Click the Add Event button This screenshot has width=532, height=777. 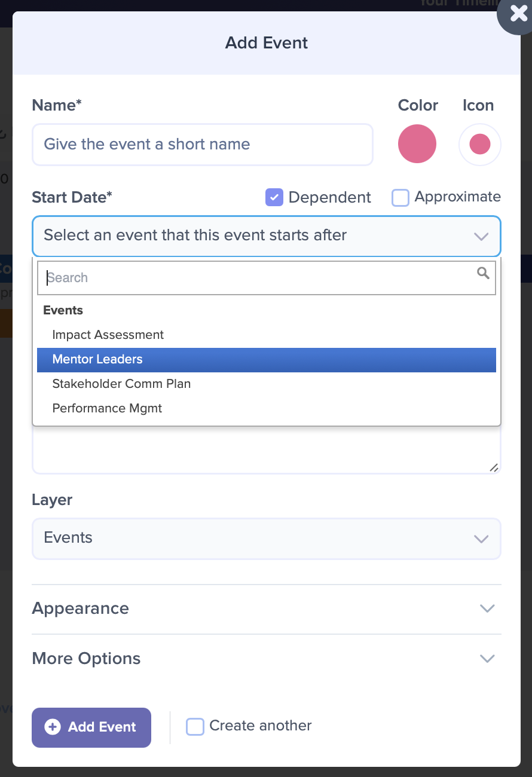pos(91,727)
